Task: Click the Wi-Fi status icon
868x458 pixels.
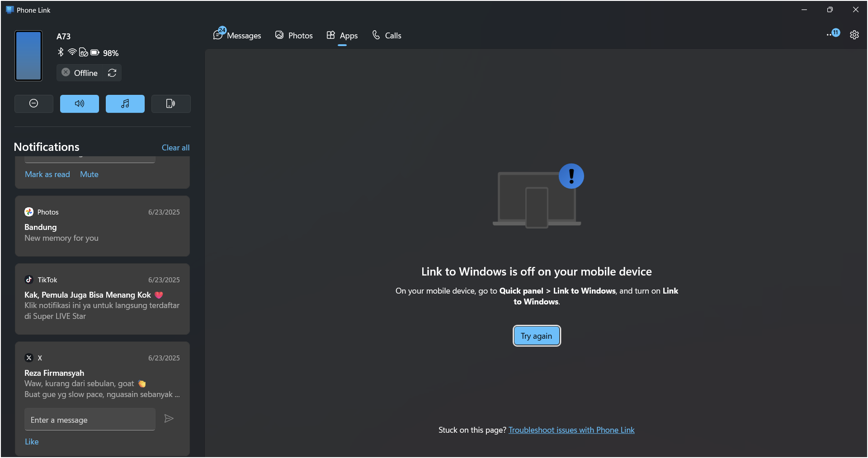Action: click(x=72, y=52)
